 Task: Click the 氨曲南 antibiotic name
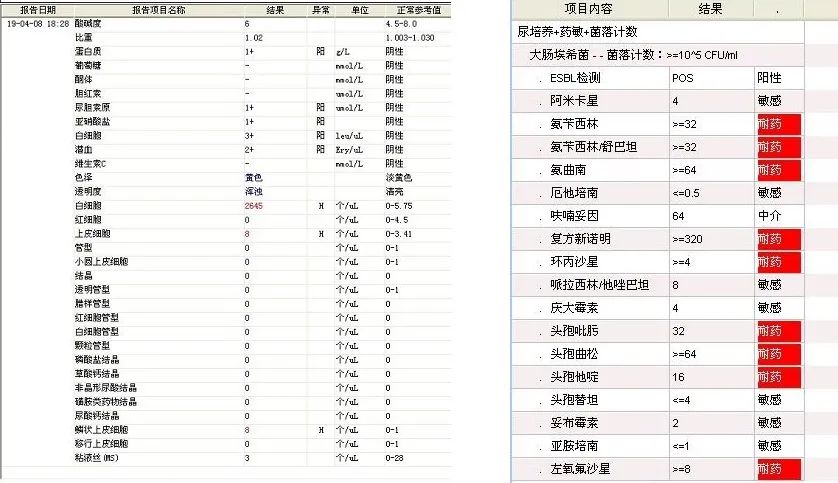568,170
